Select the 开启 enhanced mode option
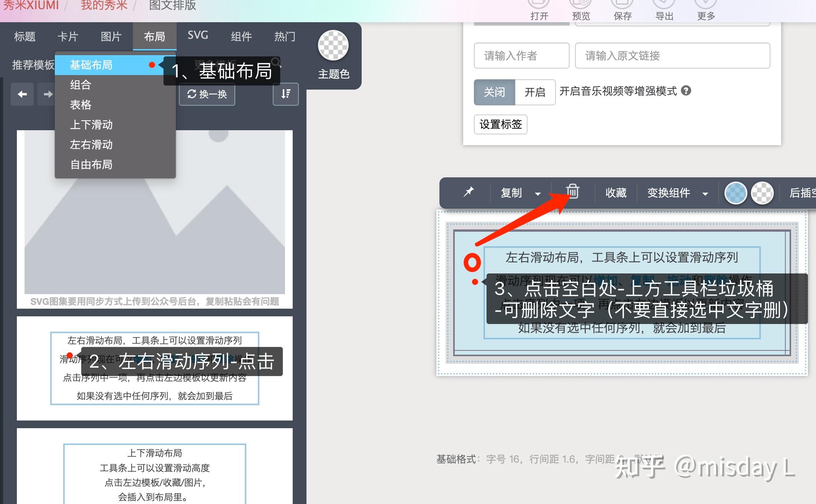Screen dimensions: 816x504 coord(535,92)
